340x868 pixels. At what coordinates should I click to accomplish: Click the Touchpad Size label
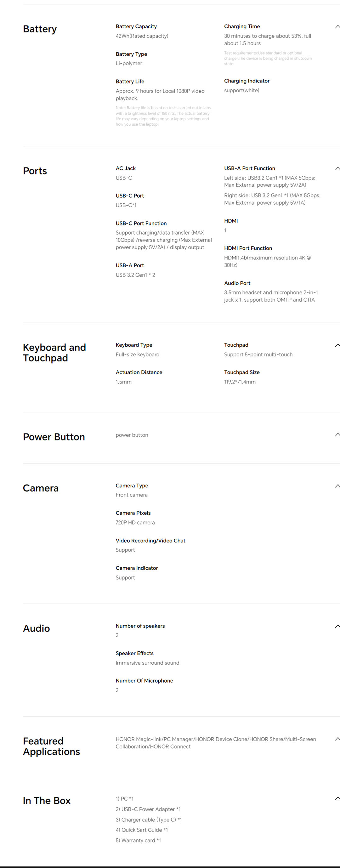click(241, 372)
